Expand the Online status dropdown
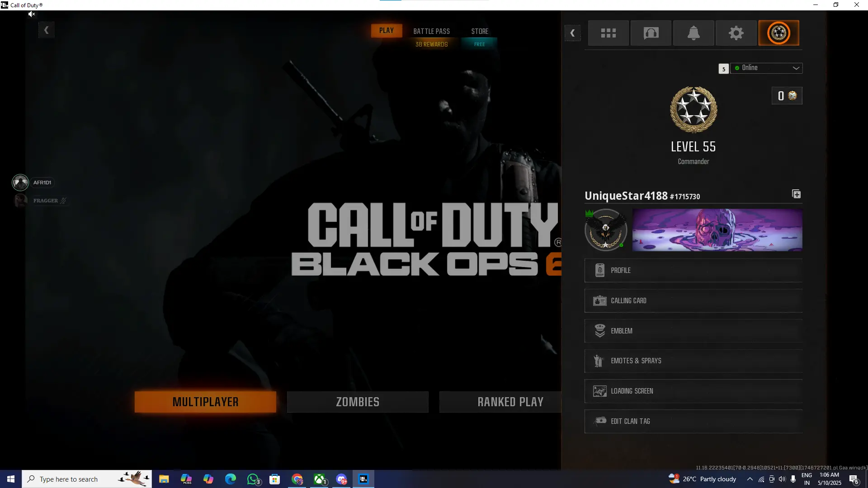The height and width of the screenshot is (488, 868). [766, 68]
